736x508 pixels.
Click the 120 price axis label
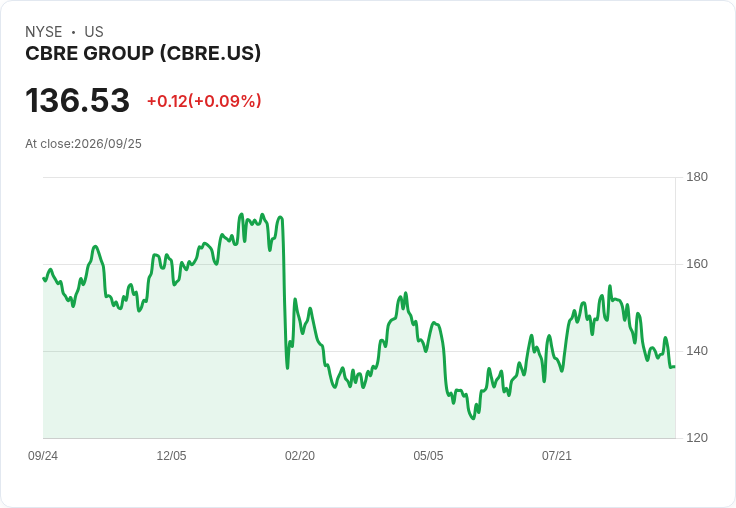pyautogui.click(x=697, y=438)
